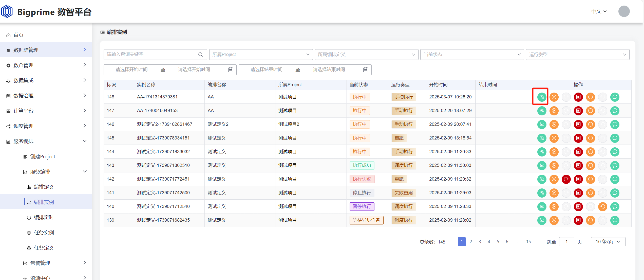Image resolution: width=644 pixels, height=280 pixels.
Task: Click the orange pause icon in row 145
Action: click(590, 138)
